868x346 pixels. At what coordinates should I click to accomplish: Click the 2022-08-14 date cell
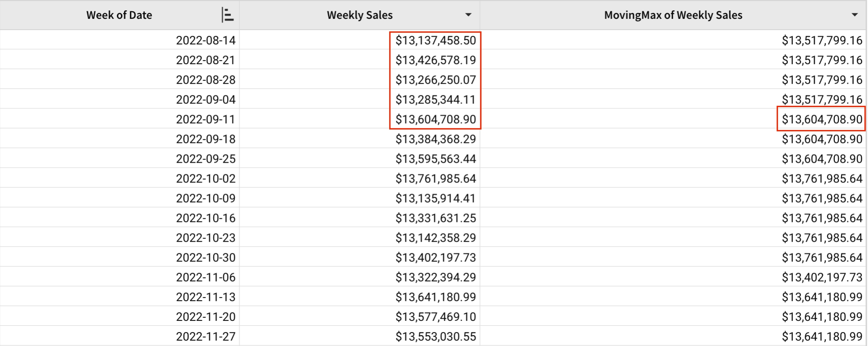206,40
